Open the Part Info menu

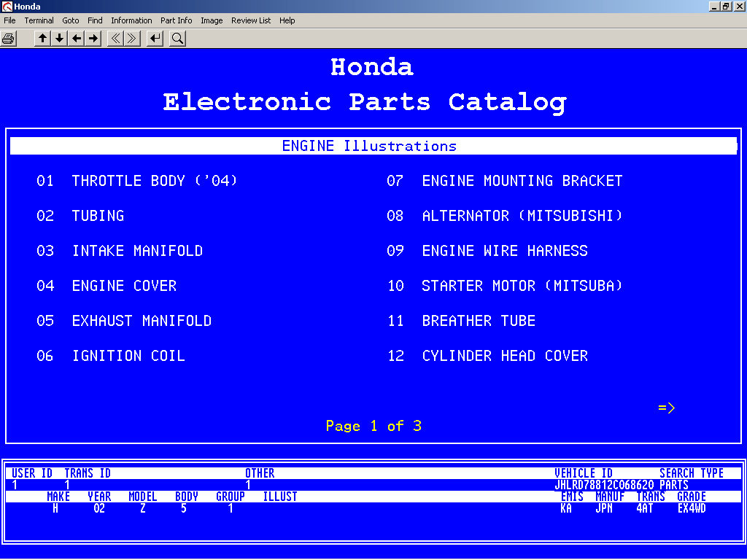click(177, 20)
